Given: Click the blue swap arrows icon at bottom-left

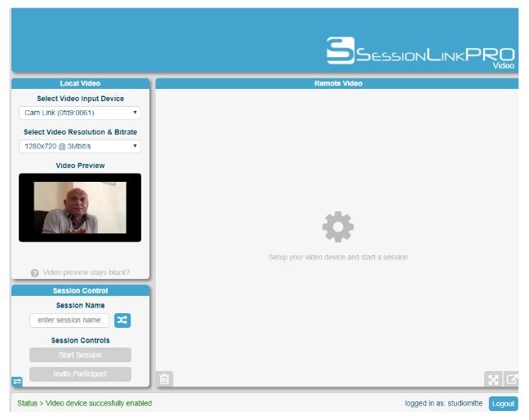Looking at the screenshot, I should (x=17, y=381).
